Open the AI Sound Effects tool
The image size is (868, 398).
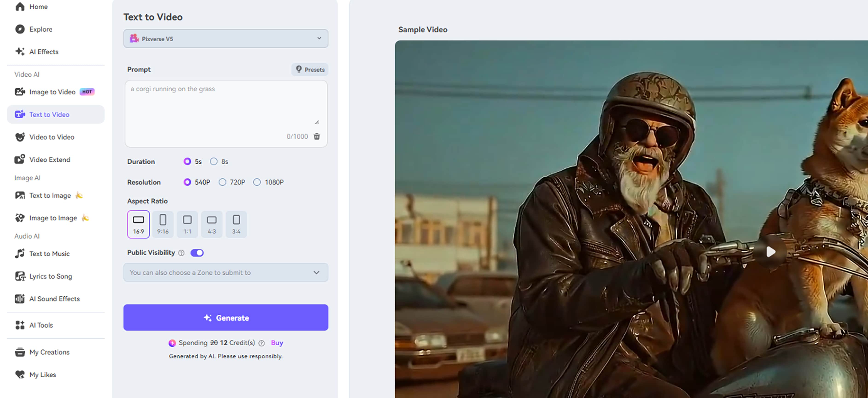tap(54, 298)
